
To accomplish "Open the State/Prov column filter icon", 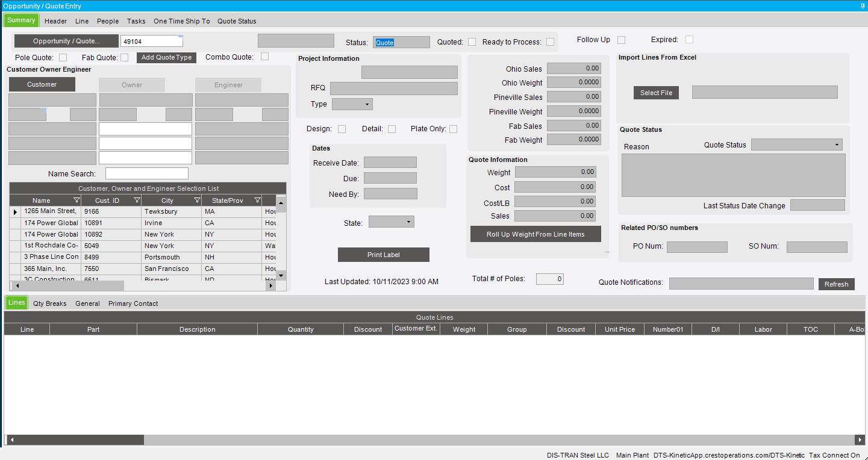I will (257, 200).
